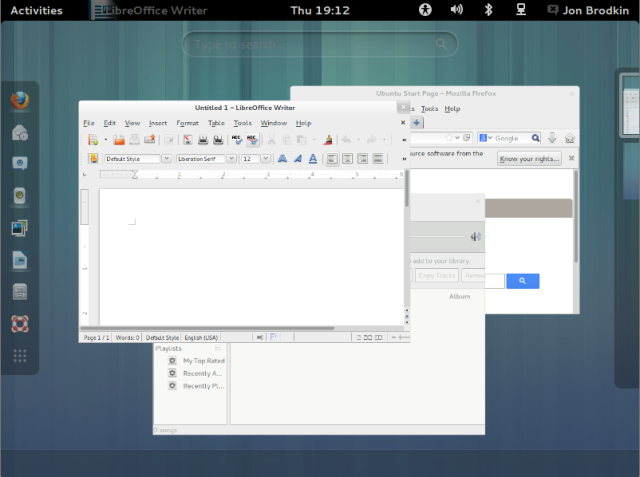
Task: Open the font size 12 dropdown
Action: (266, 158)
